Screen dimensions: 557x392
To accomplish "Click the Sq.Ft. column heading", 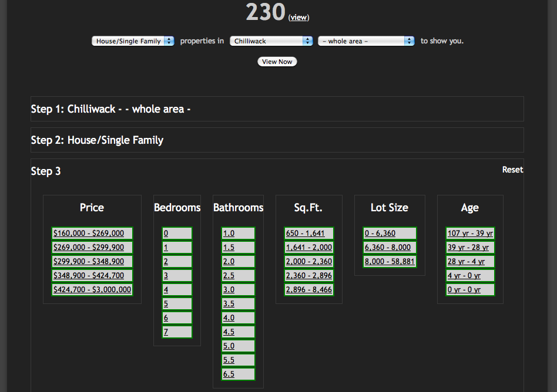I will click(x=308, y=208).
